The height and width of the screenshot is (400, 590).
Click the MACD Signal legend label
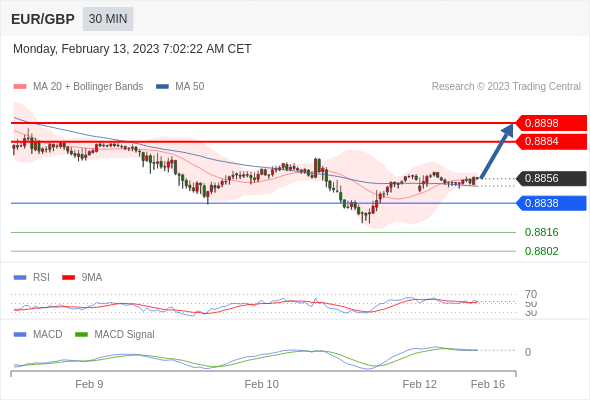click(x=124, y=335)
